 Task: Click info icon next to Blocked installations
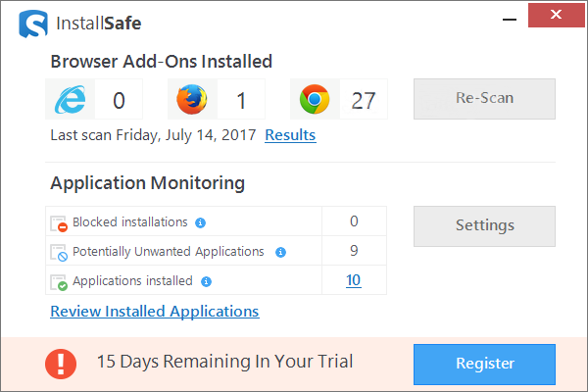(x=200, y=222)
